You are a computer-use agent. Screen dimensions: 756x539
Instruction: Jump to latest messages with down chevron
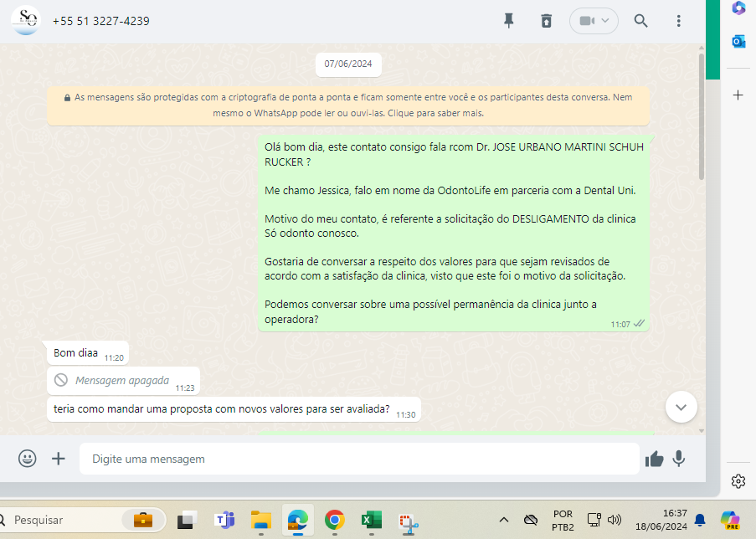(681, 407)
